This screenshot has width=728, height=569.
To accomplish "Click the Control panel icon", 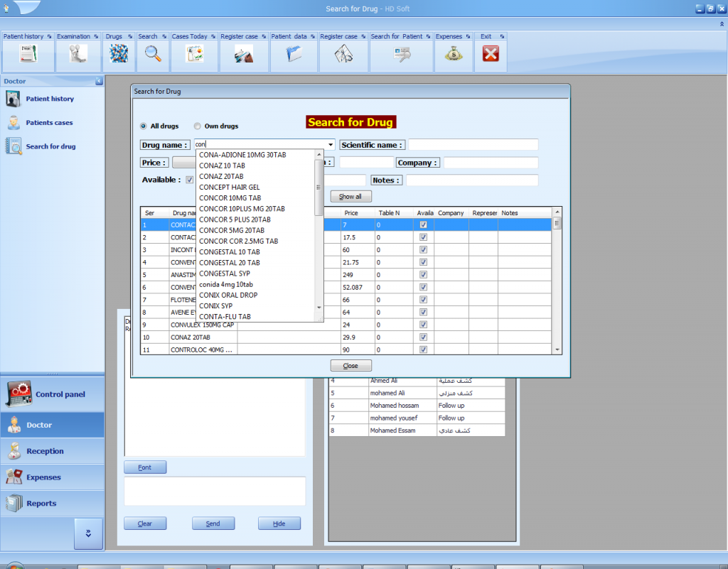I will pyautogui.click(x=19, y=394).
